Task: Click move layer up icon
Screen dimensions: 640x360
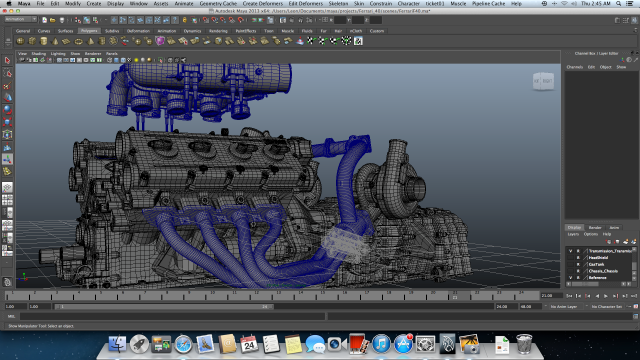Action: point(609,242)
